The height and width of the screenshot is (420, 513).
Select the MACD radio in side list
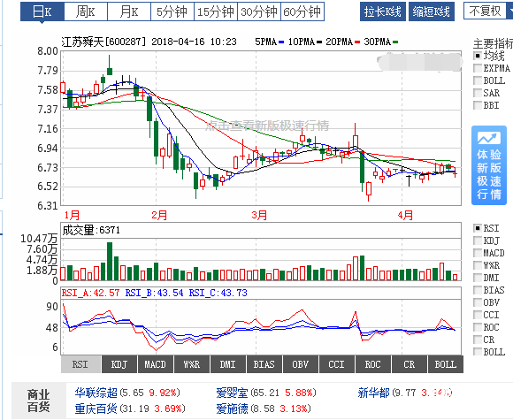478,253
